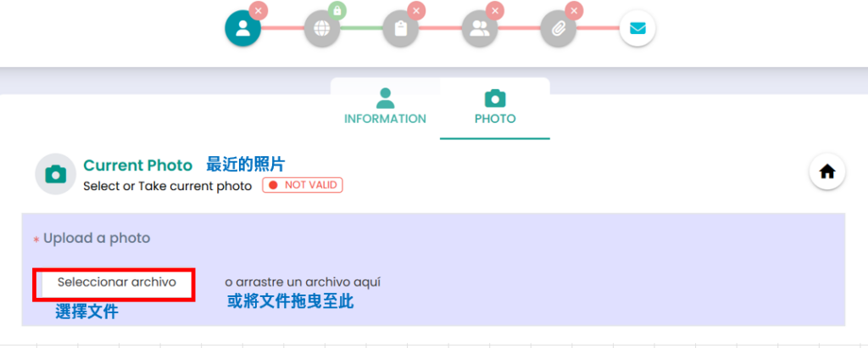The image size is (868, 348).
Task: Click red X badge on person step
Action: (259, 10)
